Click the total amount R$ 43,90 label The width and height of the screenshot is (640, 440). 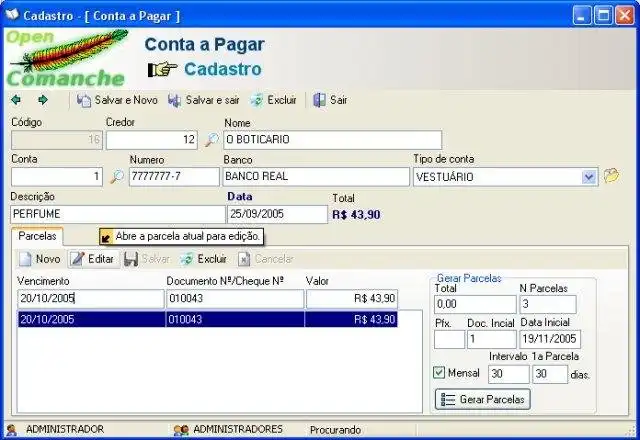pyautogui.click(x=356, y=215)
